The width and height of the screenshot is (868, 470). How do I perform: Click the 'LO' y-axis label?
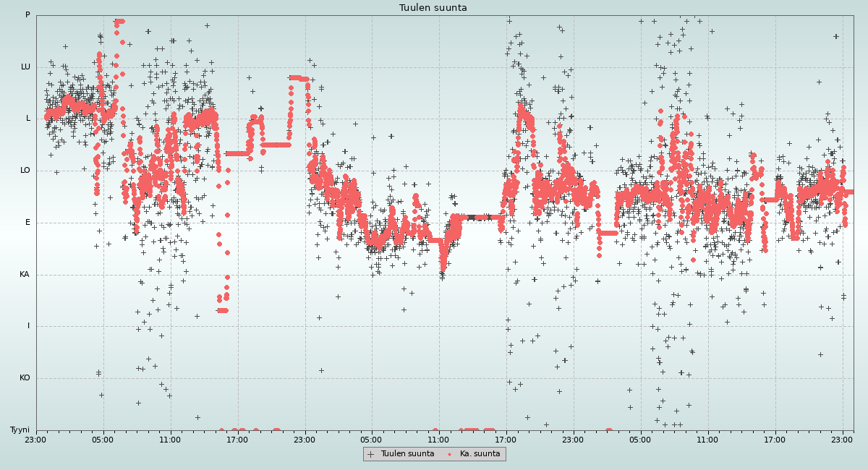tap(25, 171)
